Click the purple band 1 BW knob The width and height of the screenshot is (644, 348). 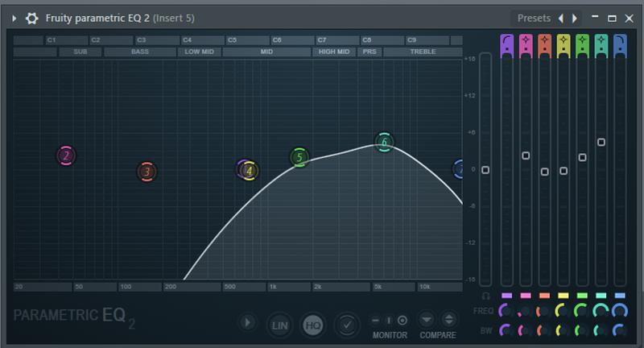click(x=506, y=330)
